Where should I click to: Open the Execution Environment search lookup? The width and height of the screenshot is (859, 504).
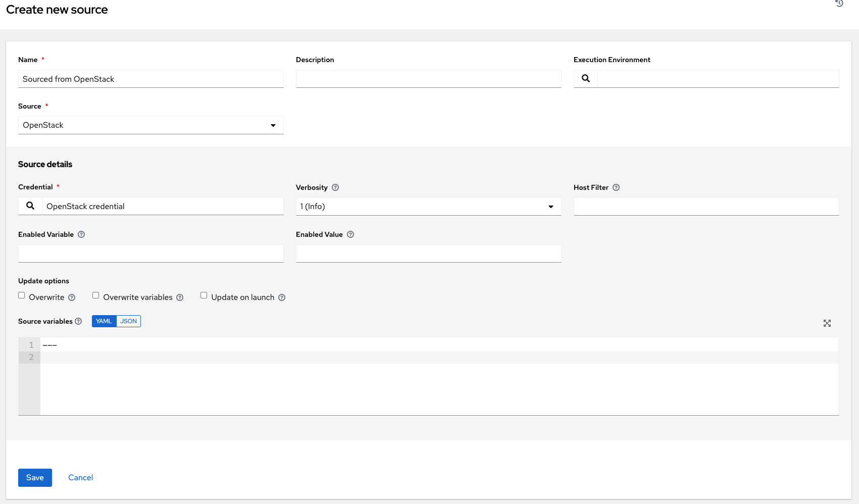pos(585,78)
